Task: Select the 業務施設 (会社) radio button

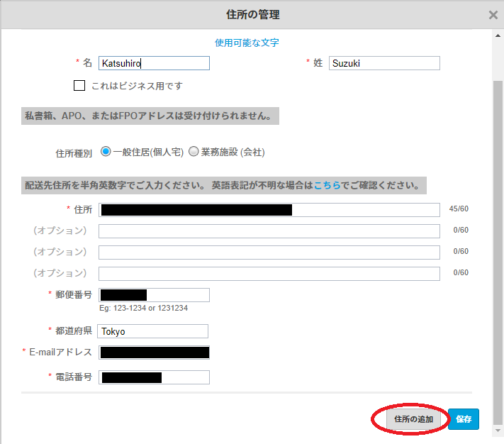Action: (x=194, y=152)
